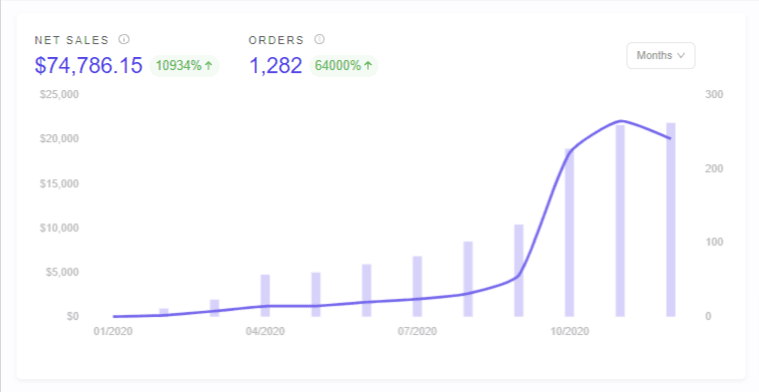The height and width of the screenshot is (392, 759).
Task: Click the 10/2020 axis label
Action: click(569, 332)
